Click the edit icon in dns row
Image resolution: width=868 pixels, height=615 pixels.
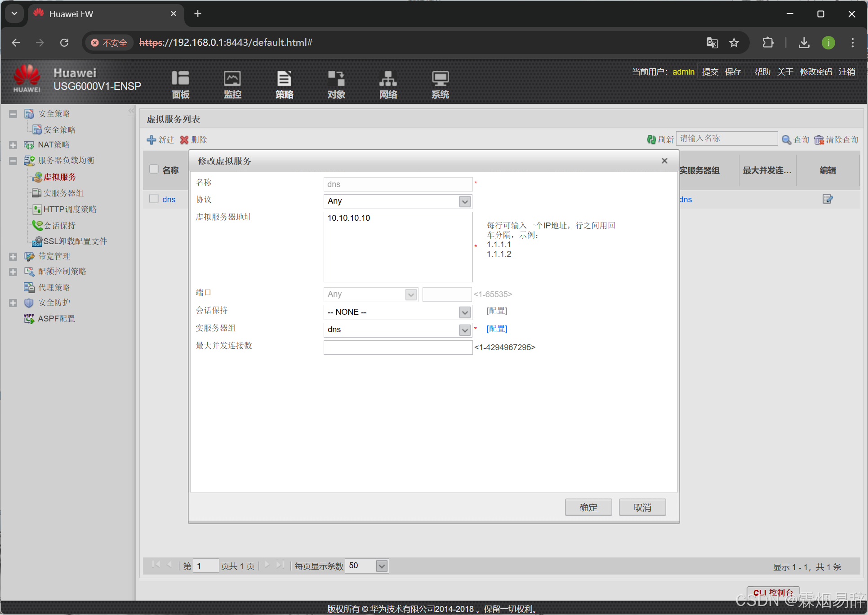[x=827, y=199]
